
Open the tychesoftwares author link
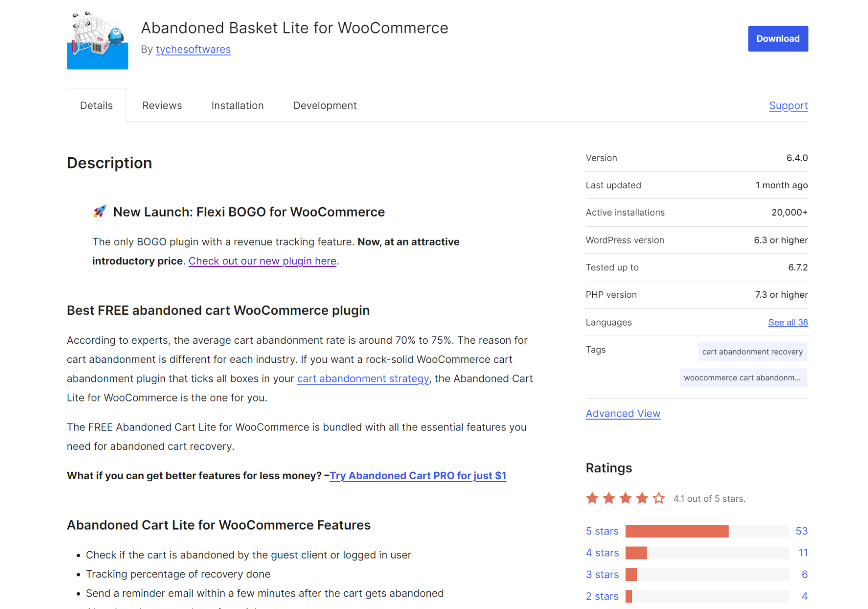[193, 49]
